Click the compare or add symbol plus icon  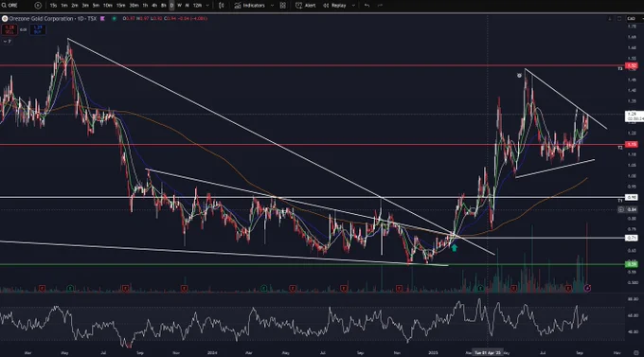pyautogui.click(x=38, y=6)
